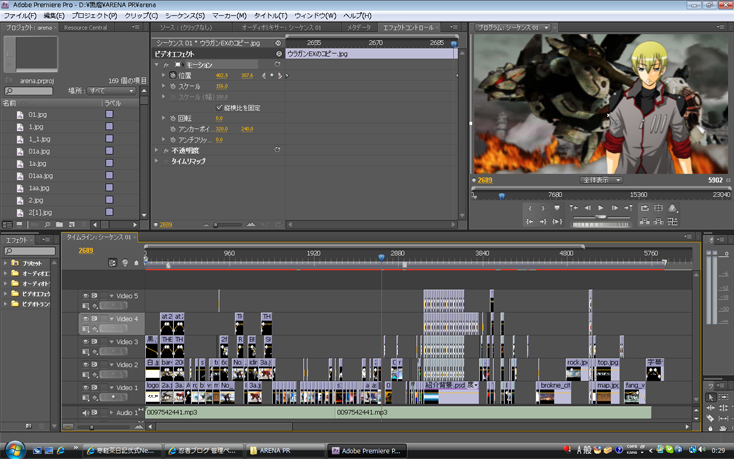
Task: Select 01a.jpg in the project list
Action: point(39,151)
